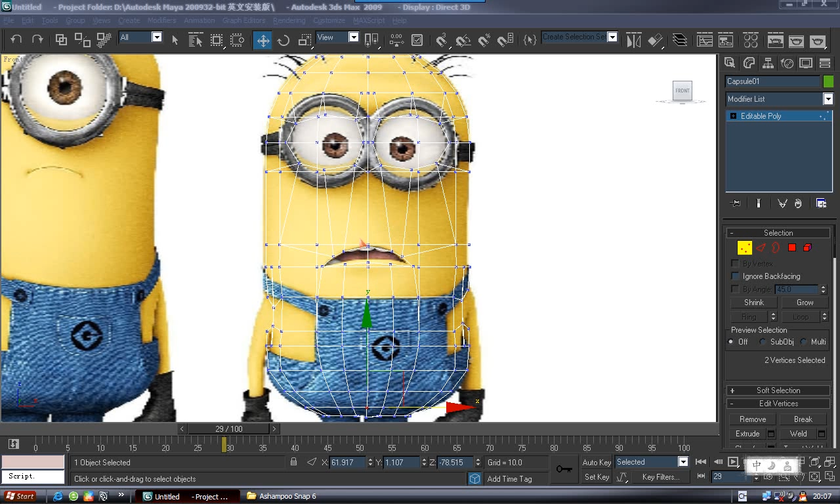Activate the Select and Scale tool

(304, 40)
